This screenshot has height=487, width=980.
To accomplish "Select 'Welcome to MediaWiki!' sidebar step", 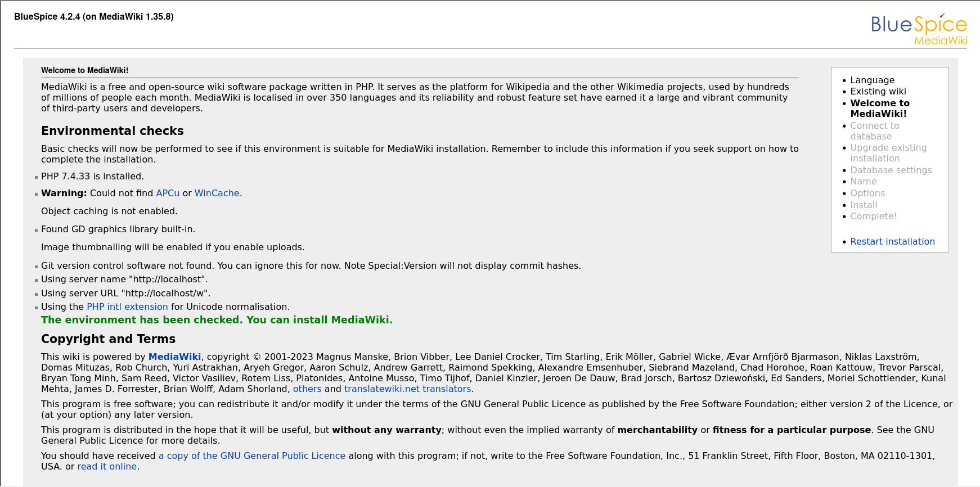I will (x=880, y=108).
